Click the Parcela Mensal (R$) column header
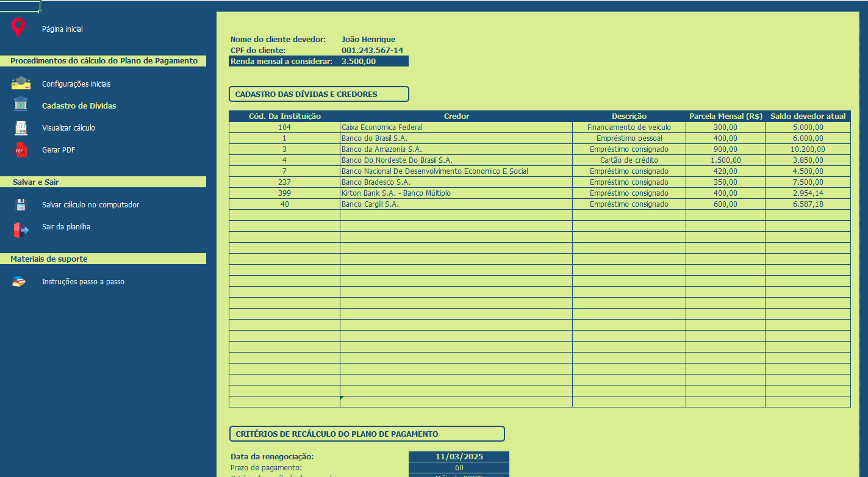The height and width of the screenshot is (477, 868). pos(725,116)
